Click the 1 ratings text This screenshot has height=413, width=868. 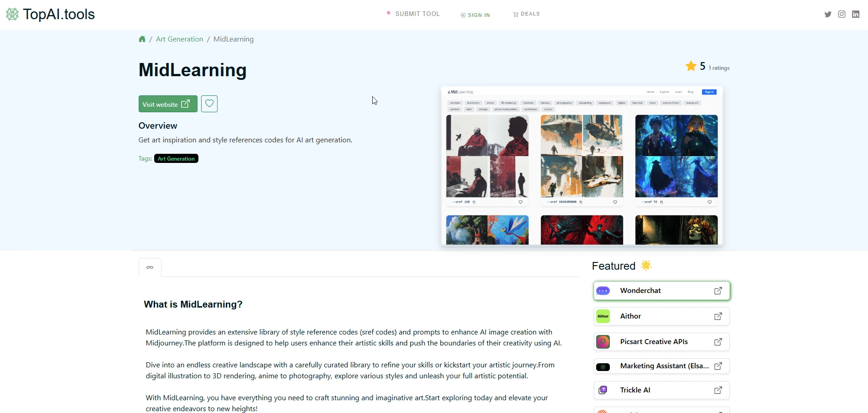(719, 68)
